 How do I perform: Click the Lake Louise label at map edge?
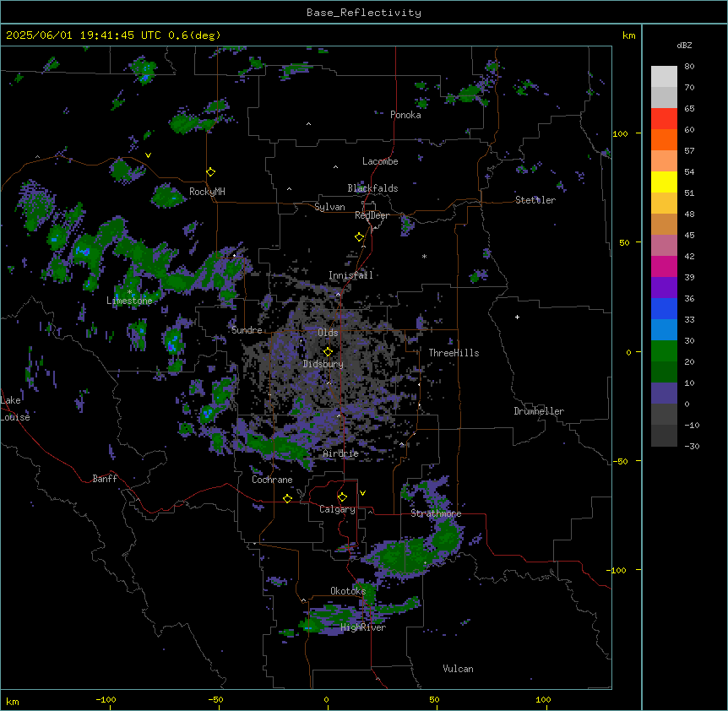15,409
